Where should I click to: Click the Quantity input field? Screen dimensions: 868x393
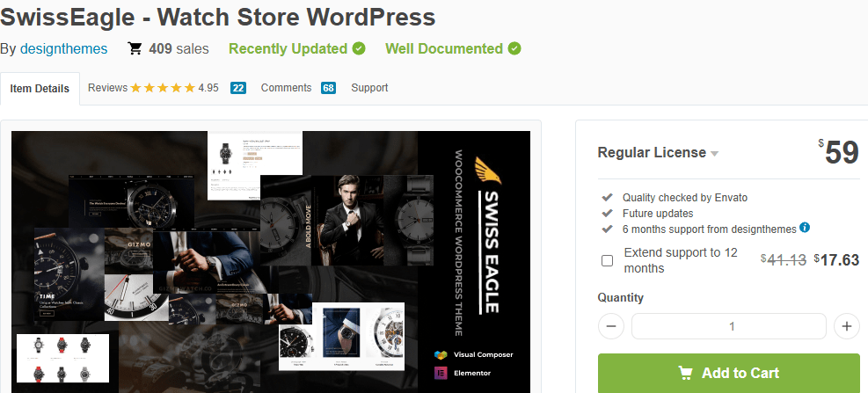coord(729,326)
